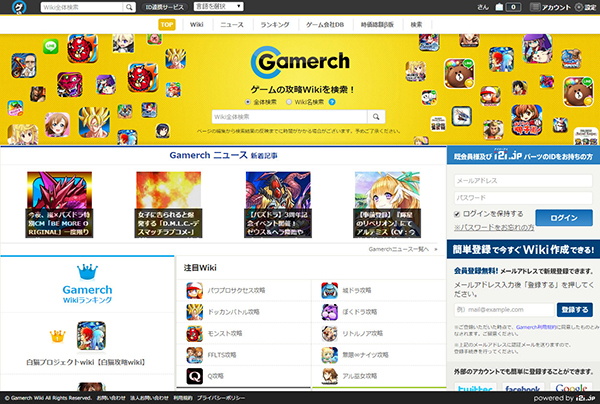Click the Google sign-up button
Screen dimensions: 600x404
coord(571,387)
